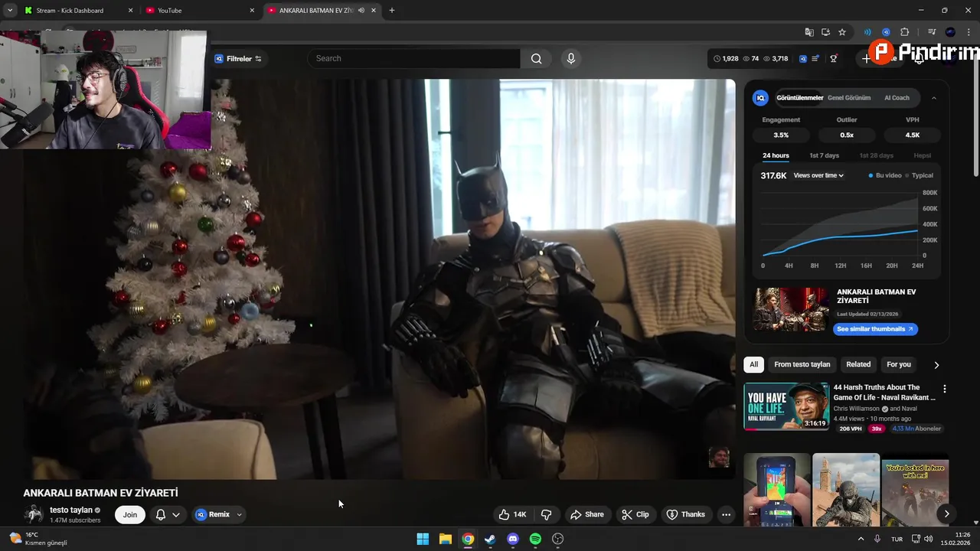Open the testo taylan channel avatar

[x=34, y=514]
